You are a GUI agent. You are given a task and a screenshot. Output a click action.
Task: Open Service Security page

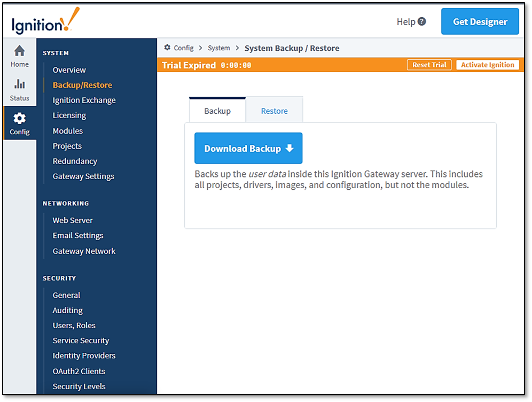tap(81, 341)
